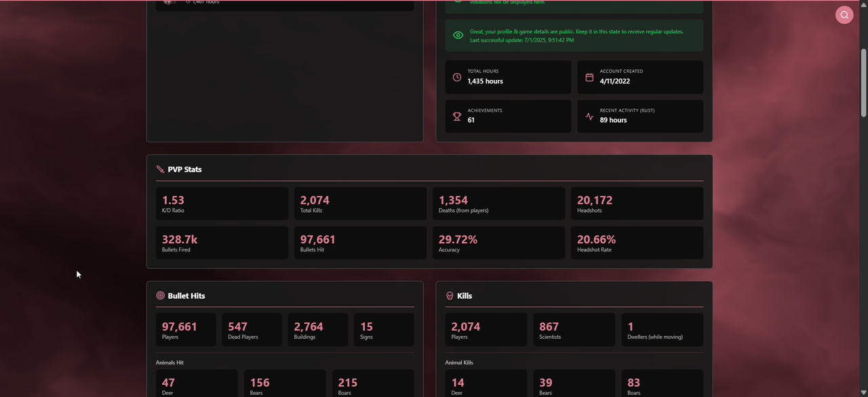The image size is (868, 397).
Task: Click the Accuracy value 29.72%
Action: (x=458, y=239)
